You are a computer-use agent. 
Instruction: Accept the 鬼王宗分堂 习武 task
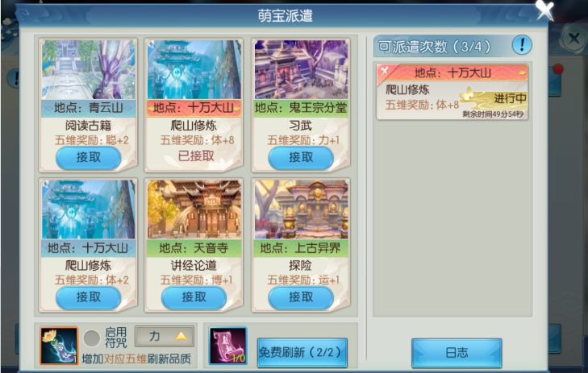(x=301, y=157)
